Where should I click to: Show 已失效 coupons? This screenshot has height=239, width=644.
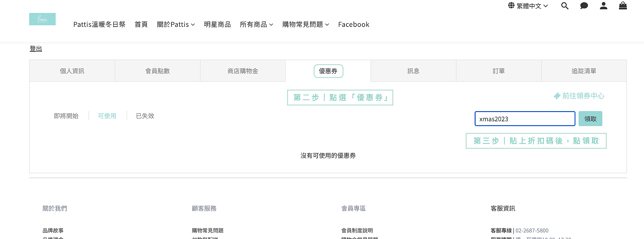(x=145, y=116)
